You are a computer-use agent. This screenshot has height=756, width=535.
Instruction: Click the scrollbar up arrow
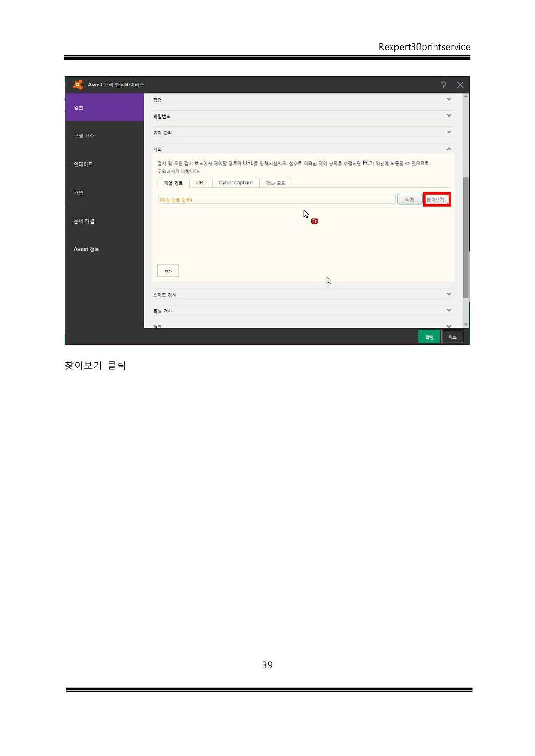pos(466,97)
